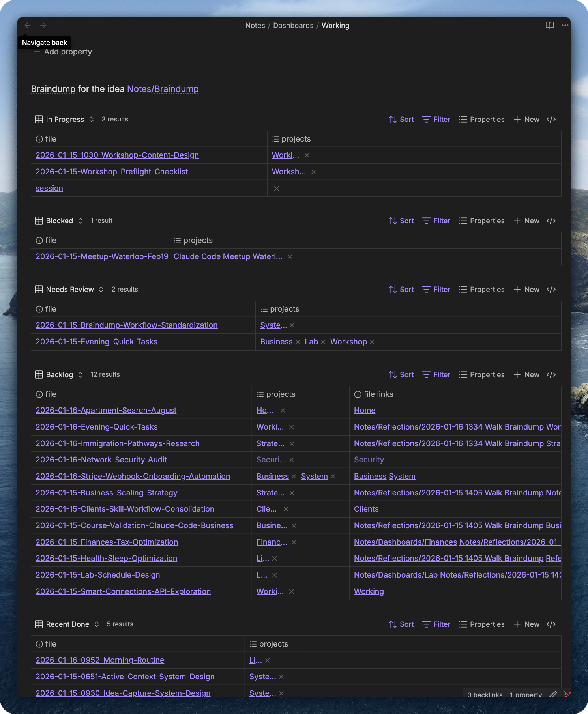Switch the In Progress view selector
This screenshot has width=588, height=714.
[x=65, y=120]
